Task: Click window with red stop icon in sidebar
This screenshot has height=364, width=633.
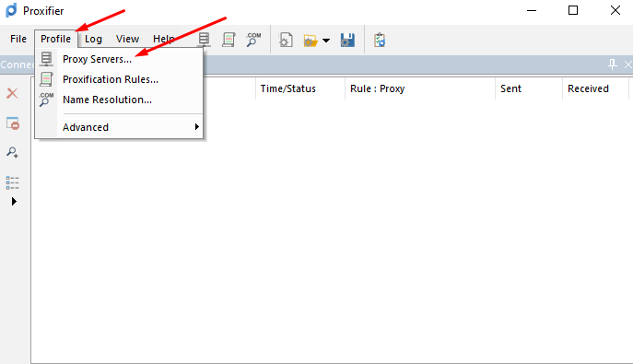Action: pos(13,123)
